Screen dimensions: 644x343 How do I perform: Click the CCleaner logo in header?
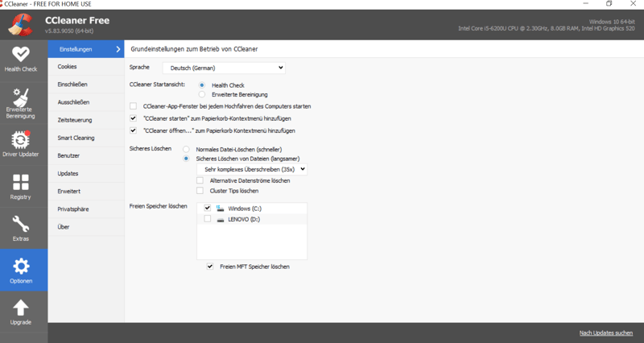click(x=22, y=24)
